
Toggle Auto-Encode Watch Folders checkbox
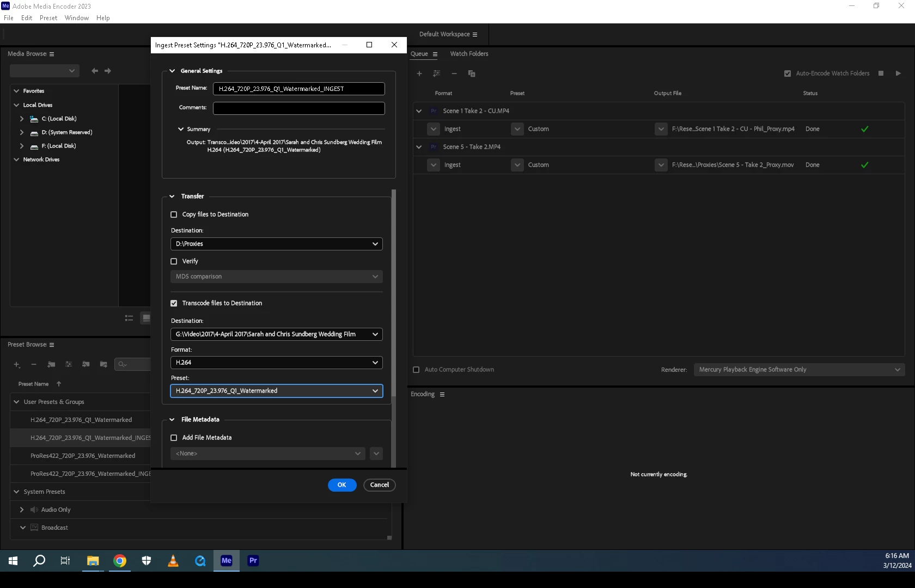click(x=788, y=73)
